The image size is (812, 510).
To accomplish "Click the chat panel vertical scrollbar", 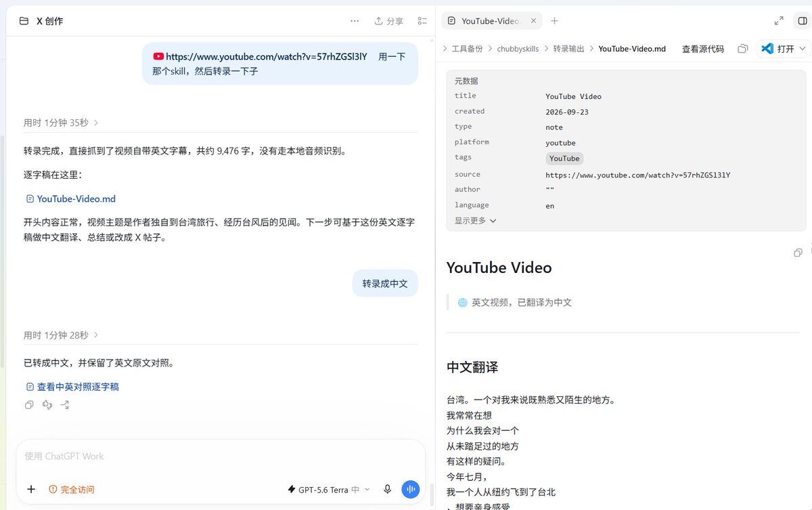I will click(x=430, y=493).
